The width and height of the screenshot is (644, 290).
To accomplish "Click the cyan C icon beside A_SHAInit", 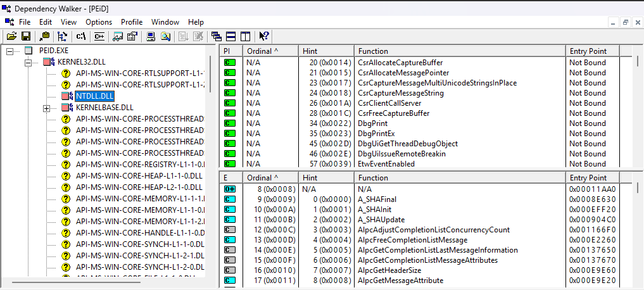I will coord(230,210).
